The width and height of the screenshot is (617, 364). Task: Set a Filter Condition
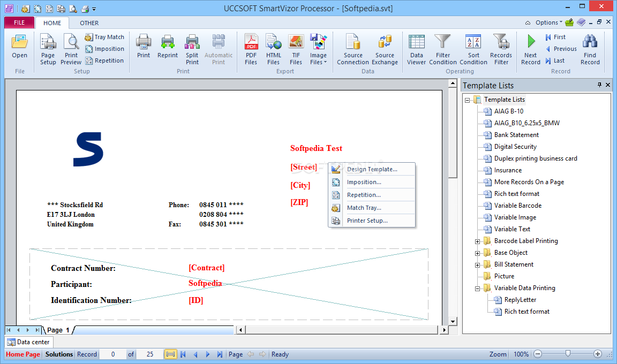click(443, 50)
